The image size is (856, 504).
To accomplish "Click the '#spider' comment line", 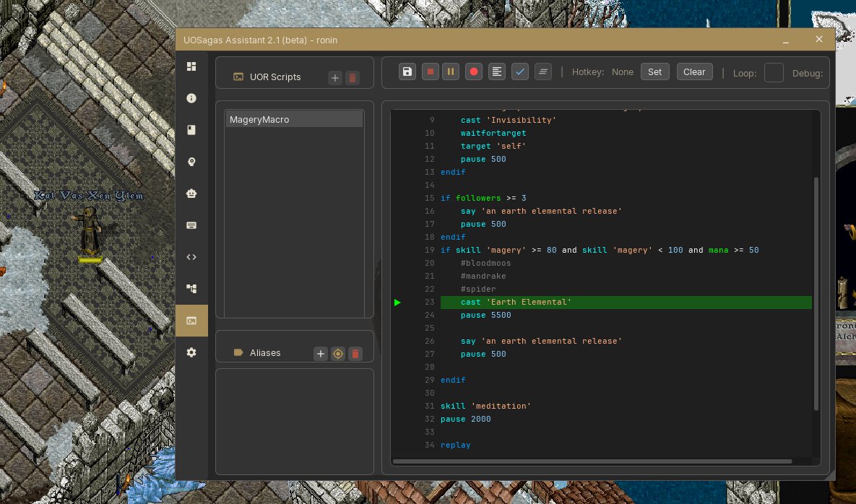I will pos(477,289).
